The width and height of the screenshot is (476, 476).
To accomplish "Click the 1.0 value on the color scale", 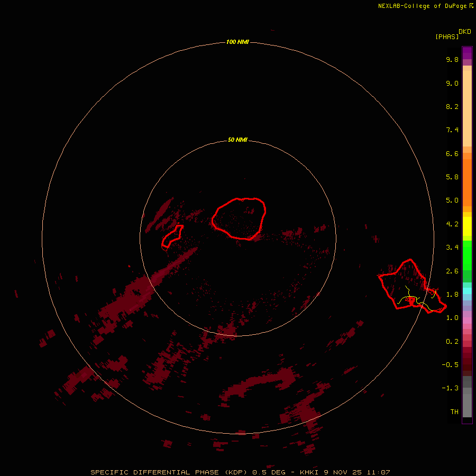I will point(452,317).
